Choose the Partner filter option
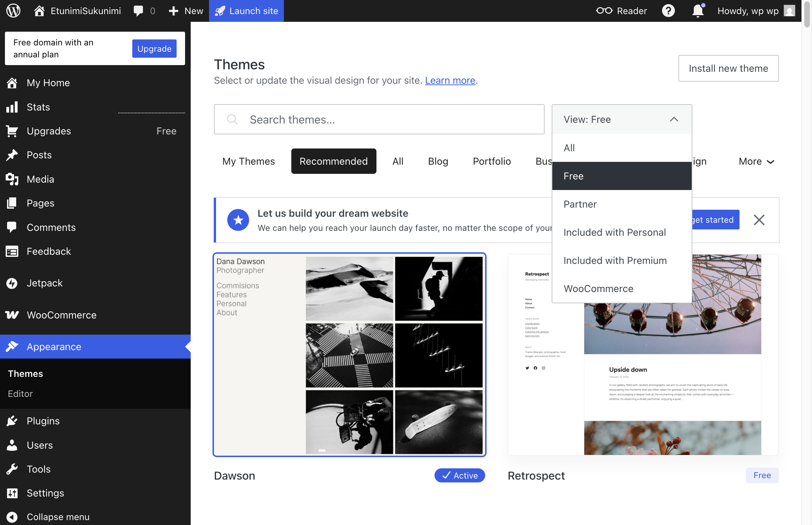 coord(580,204)
